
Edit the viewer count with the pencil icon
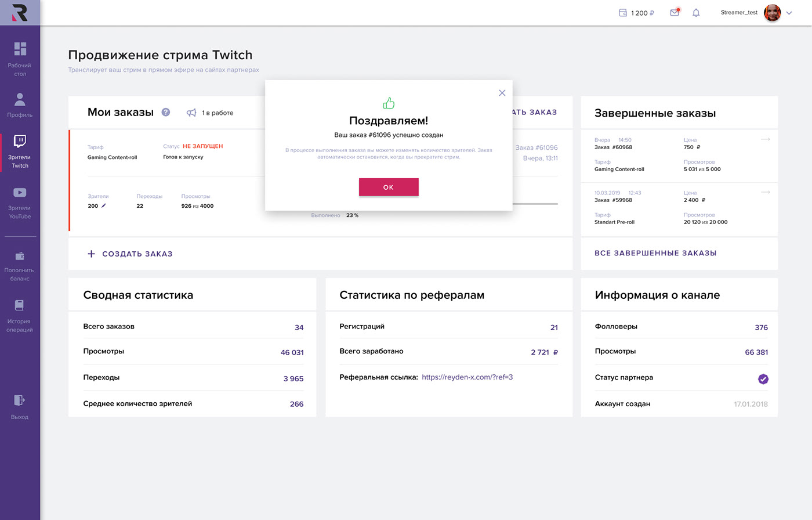click(104, 205)
